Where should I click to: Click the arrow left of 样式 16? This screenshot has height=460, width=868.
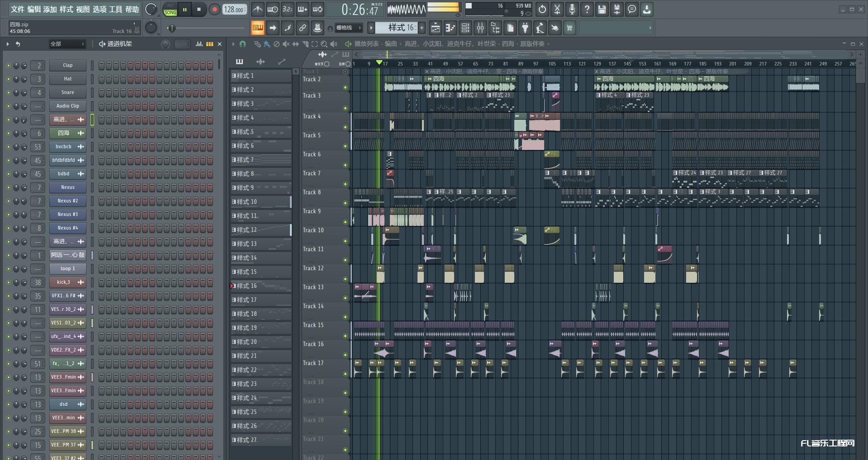[x=371, y=28]
